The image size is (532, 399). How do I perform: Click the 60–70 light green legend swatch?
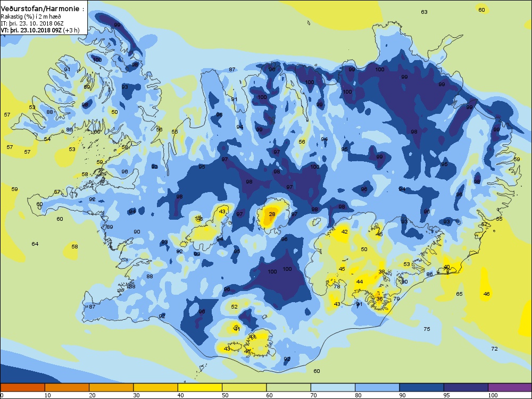click(289, 387)
